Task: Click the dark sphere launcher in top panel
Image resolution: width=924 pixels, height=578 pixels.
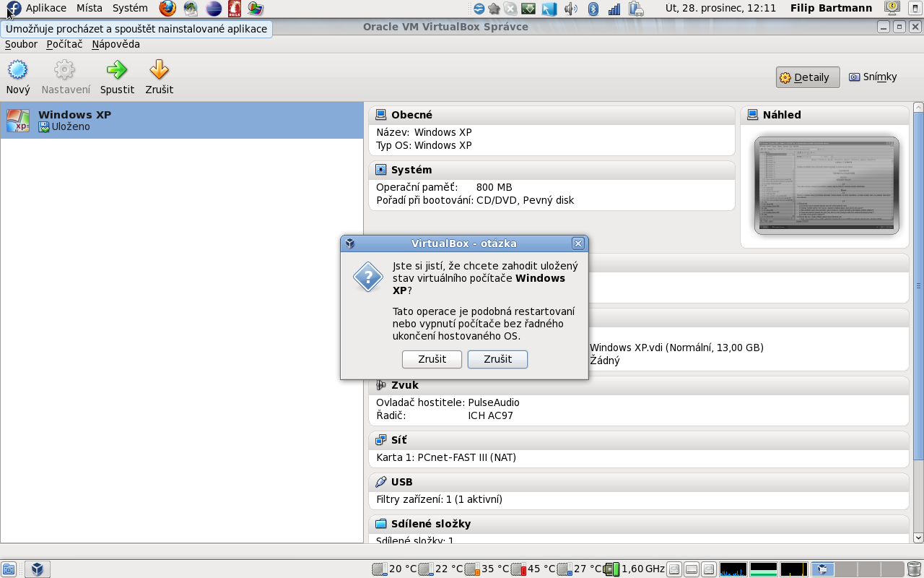Action: coord(214,9)
